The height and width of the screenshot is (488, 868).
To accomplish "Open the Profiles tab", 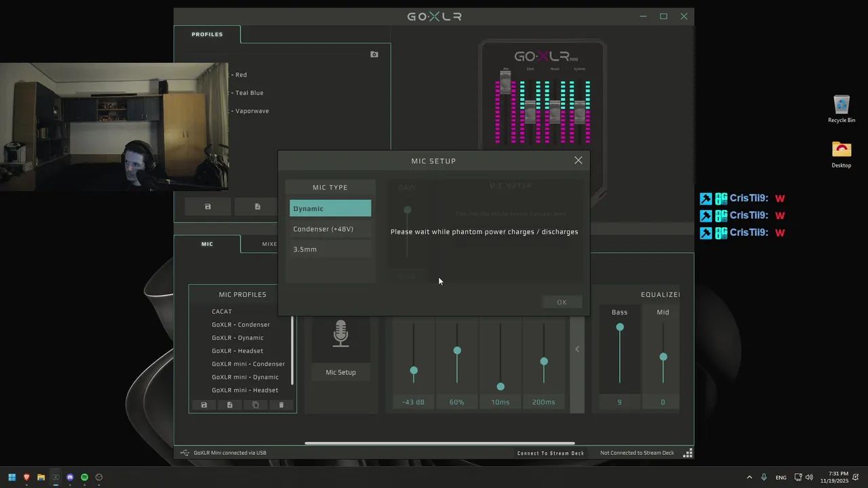I will tap(207, 34).
